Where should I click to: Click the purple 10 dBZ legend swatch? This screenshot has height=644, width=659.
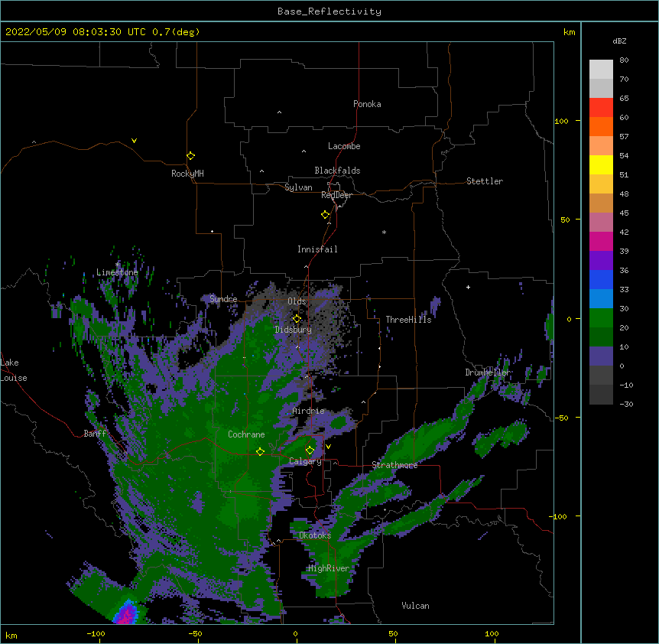click(x=601, y=356)
